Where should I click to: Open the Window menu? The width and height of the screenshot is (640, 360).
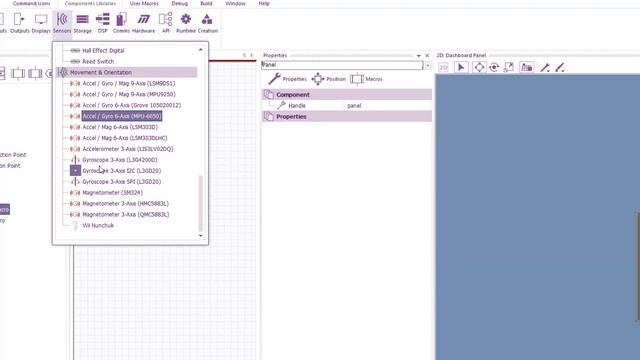point(236,3)
